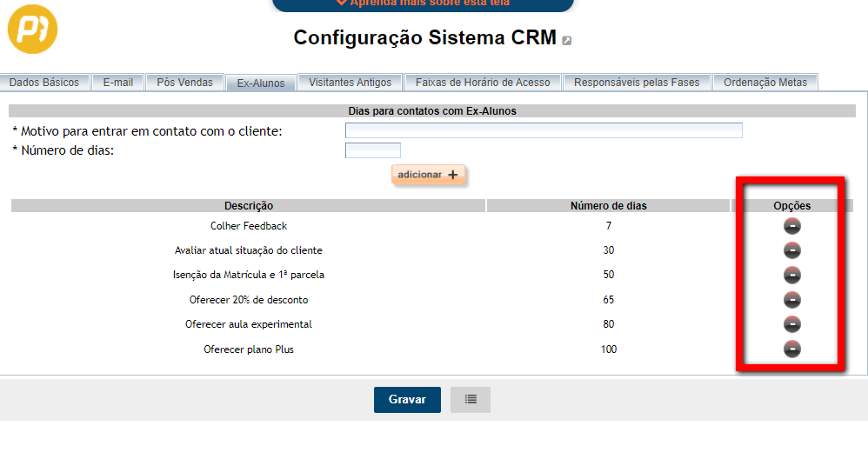
Task: Focus the Motivo para contato input field
Action: point(544,130)
